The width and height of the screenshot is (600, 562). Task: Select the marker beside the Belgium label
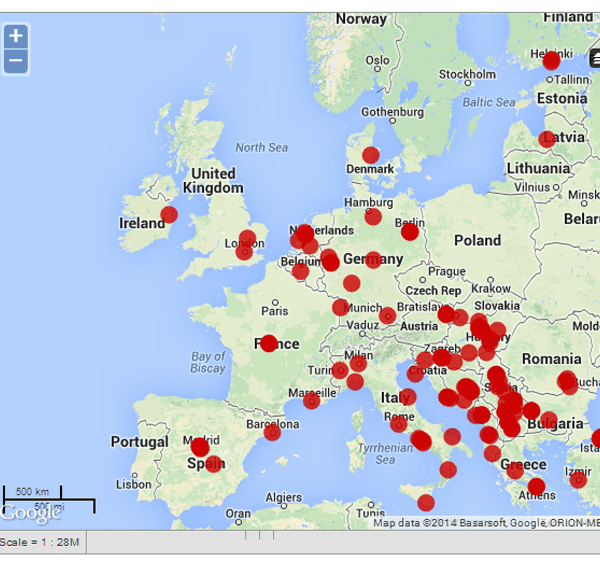(x=300, y=271)
